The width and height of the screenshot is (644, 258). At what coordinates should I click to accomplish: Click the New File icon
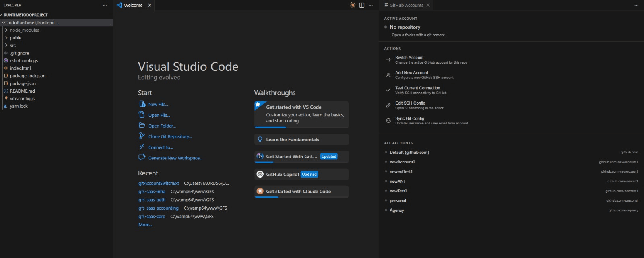pos(142,104)
